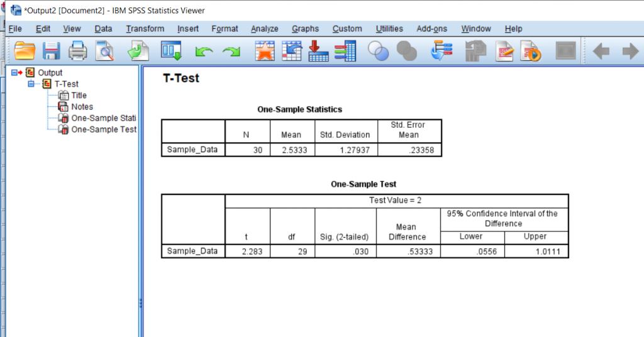Open the File menu
The image size is (644, 337).
tap(15, 29)
